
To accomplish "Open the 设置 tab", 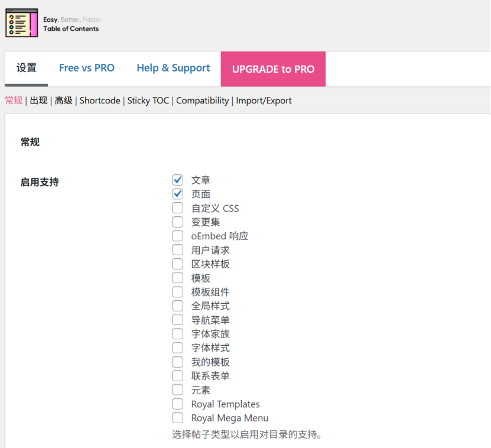I will 27,68.
